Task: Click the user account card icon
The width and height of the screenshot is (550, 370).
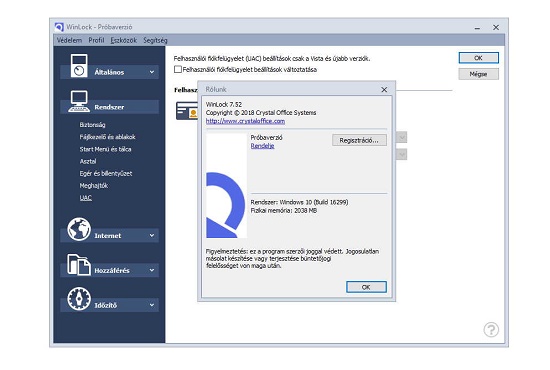Action: [x=187, y=111]
